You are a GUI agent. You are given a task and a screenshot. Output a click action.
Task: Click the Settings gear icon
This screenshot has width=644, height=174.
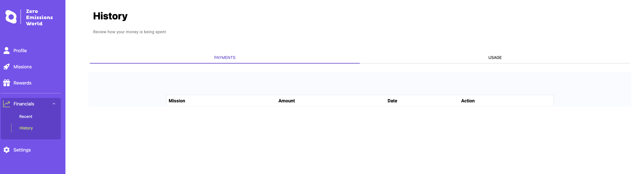coord(7,150)
